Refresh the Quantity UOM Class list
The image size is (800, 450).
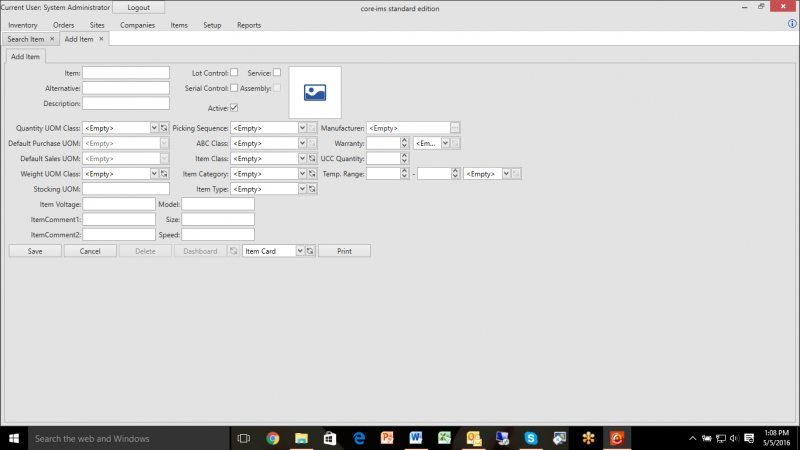[x=164, y=128]
